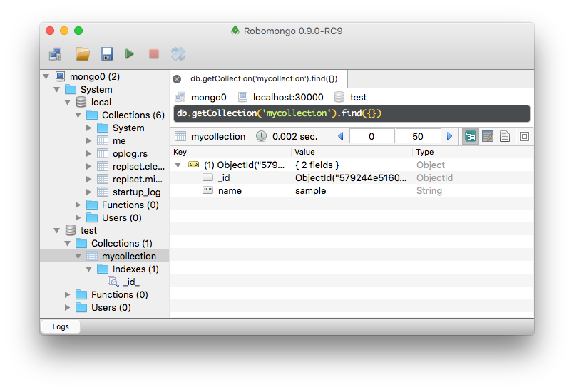Image resolution: width=574 pixels, height=392 pixels.
Task: Expand the Users (0) folder under local
Action: (78, 218)
